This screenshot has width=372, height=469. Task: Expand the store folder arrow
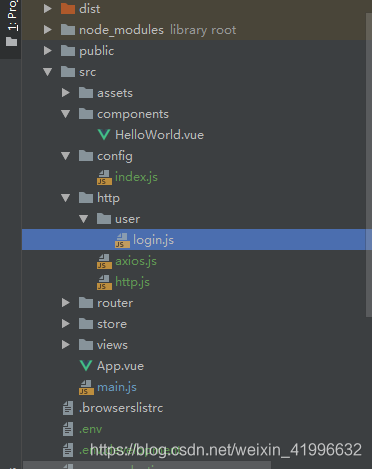pos(66,324)
